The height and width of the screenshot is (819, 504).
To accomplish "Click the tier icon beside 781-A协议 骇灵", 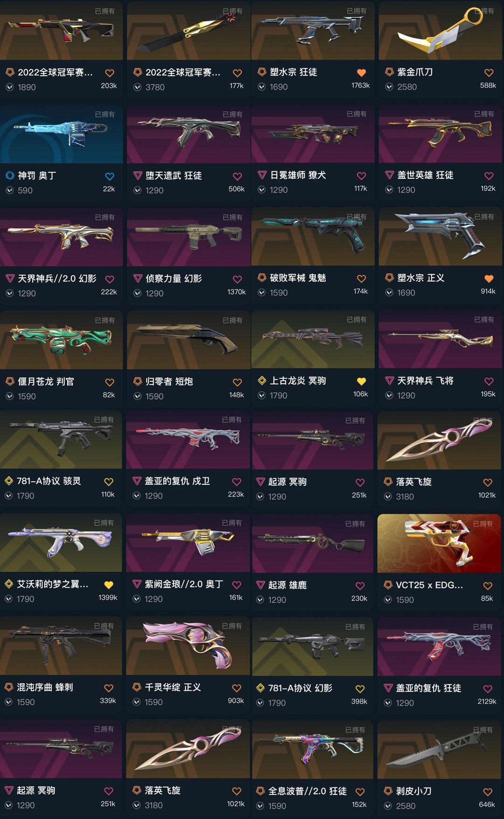I will click(x=8, y=481).
